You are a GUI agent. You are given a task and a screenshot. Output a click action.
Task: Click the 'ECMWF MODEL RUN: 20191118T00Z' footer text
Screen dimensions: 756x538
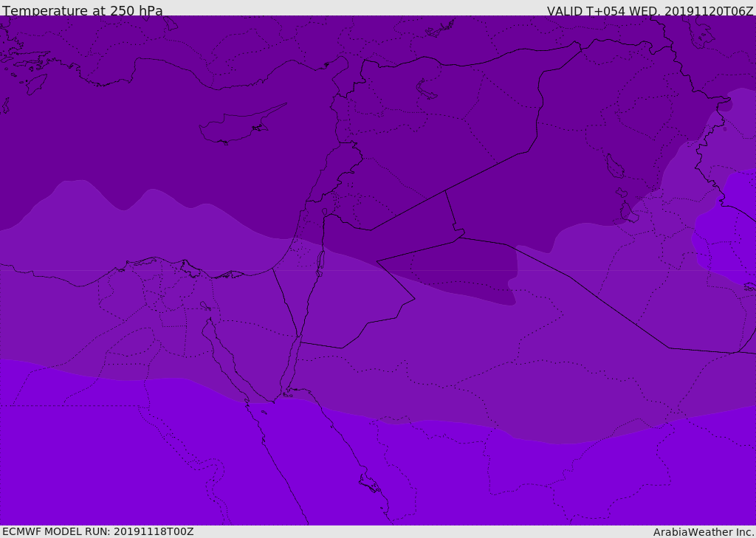[98, 531]
